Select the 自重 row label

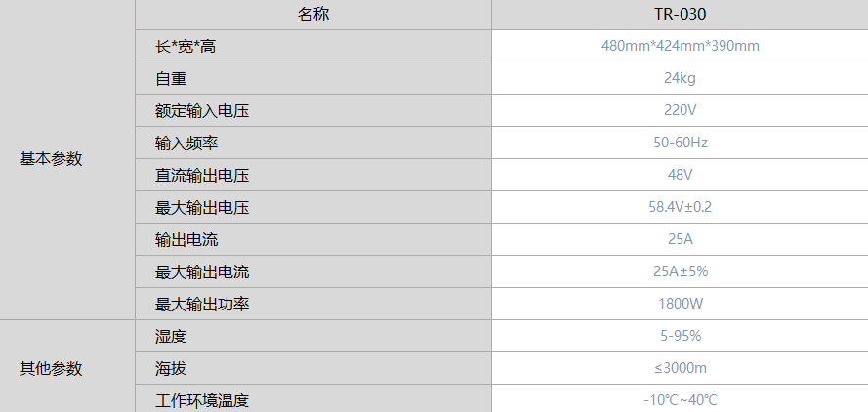(171, 79)
